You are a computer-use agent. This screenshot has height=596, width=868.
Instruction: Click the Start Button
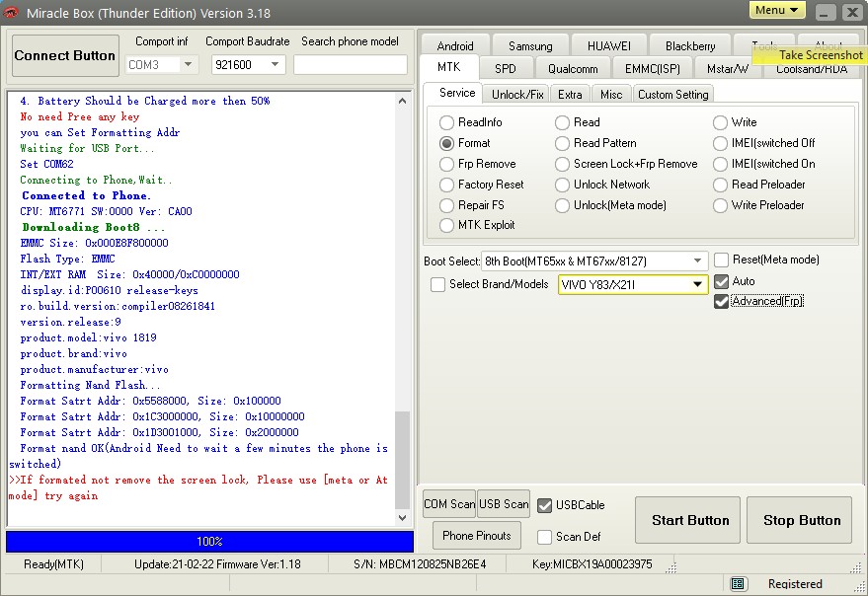coord(687,520)
